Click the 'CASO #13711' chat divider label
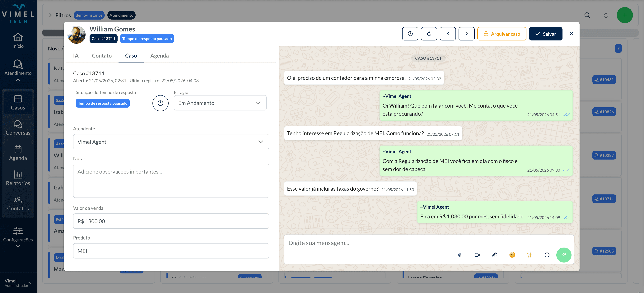Viewport: 644px width, 293px height. pos(428,58)
